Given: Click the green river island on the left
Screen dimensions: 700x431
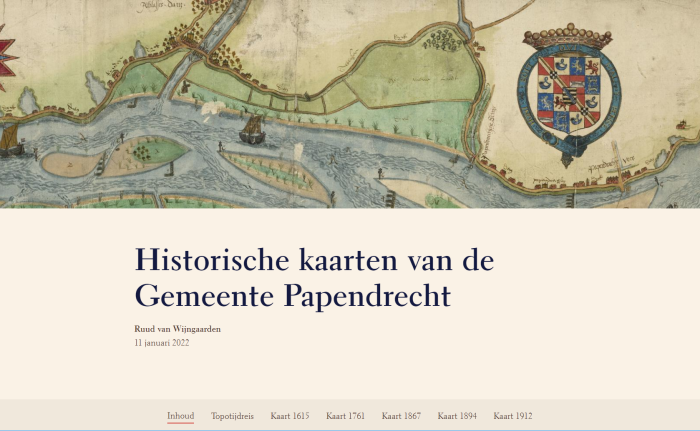Looking at the screenshot, I should coord(150,151).
